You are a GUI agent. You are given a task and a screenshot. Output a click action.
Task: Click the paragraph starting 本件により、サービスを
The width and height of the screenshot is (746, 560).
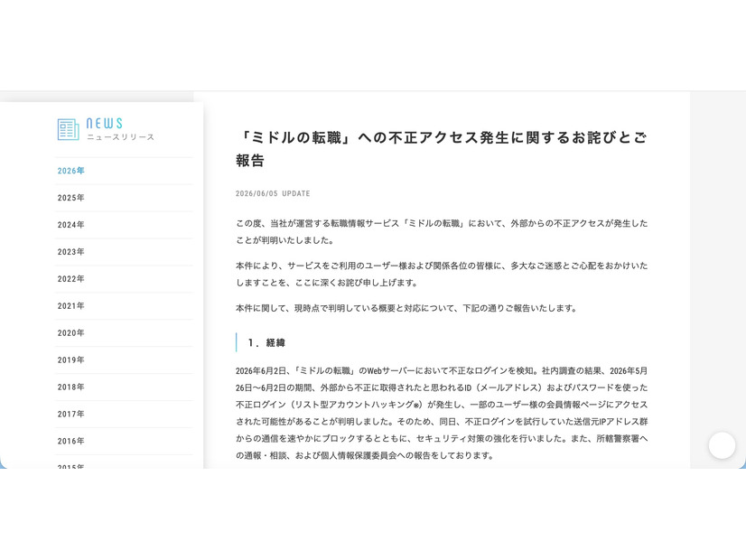click(442, 274)
